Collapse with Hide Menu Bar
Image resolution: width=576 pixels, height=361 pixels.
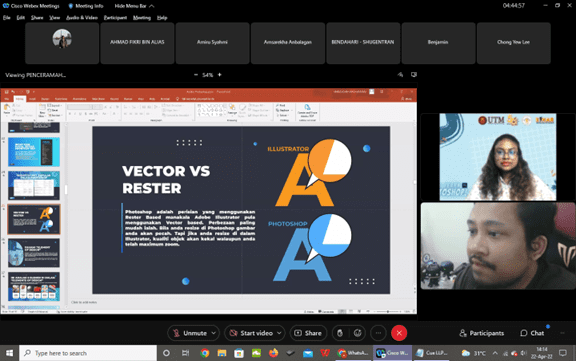click(134, 6)
